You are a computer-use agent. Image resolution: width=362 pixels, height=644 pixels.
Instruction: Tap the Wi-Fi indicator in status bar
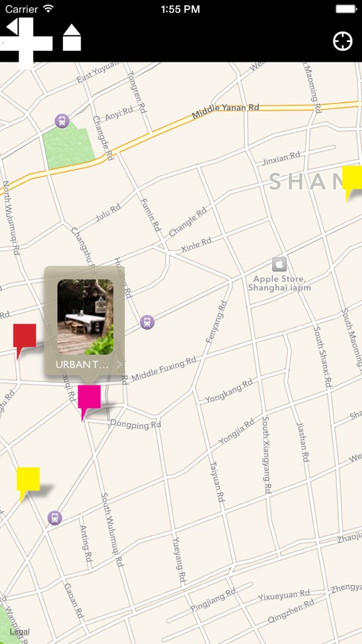48,9
